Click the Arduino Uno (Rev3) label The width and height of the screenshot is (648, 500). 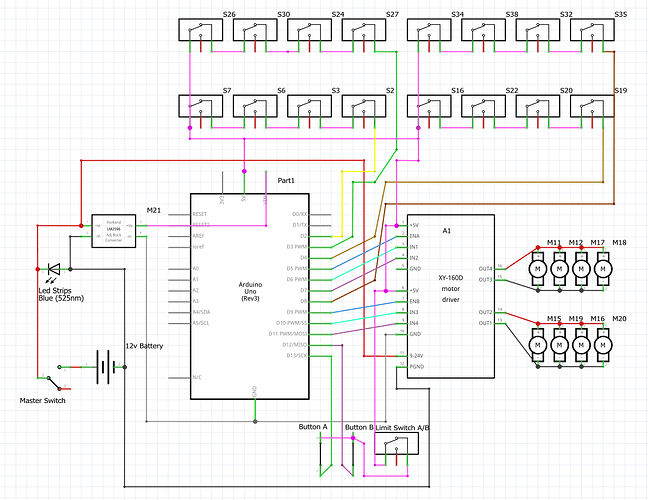(250, 291)
